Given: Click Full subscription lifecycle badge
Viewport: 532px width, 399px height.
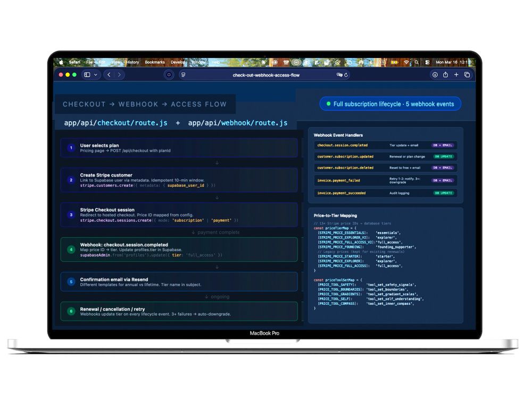Looking at the screenshot, I should 390,104.
